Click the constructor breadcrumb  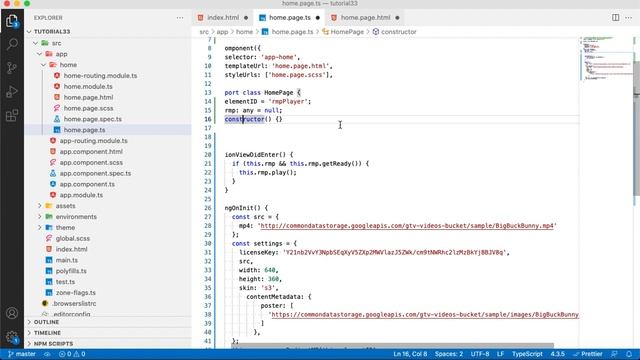[x=398, y=31]
